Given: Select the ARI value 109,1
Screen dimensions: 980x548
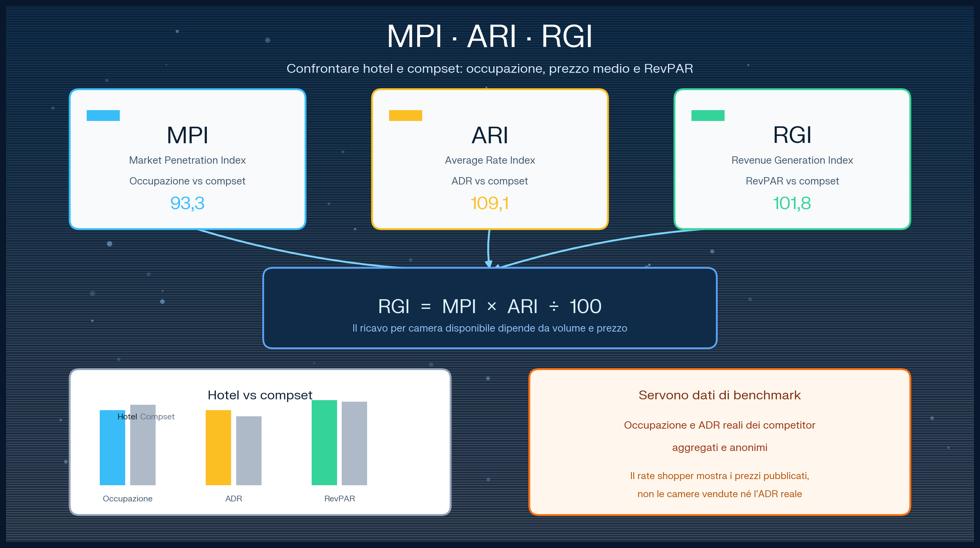Looking at the screenshot, I should (490, 203).
